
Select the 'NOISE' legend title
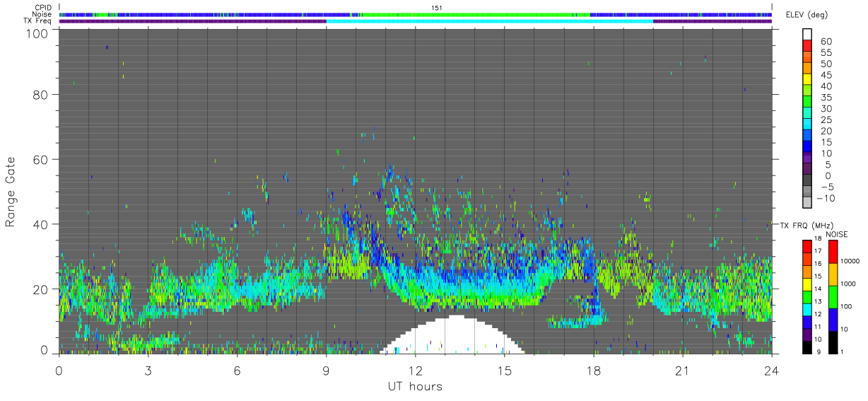(x=837, y=234)
